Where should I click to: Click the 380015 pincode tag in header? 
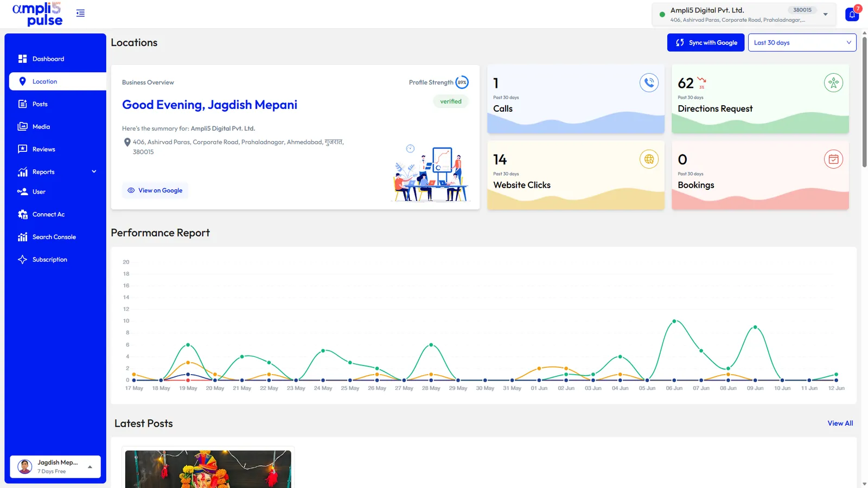click(x=802, y=10)
